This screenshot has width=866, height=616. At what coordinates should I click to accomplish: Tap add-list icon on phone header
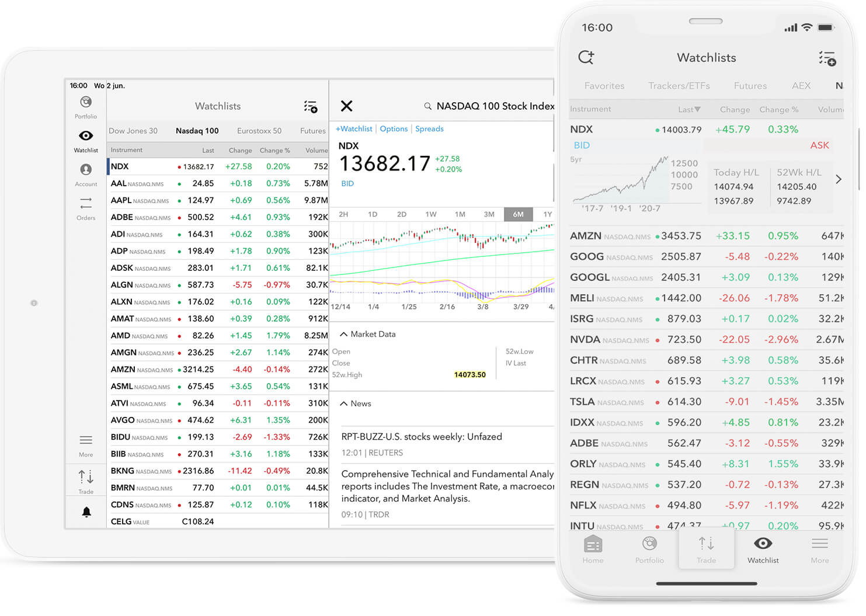(x=827, y=58)
